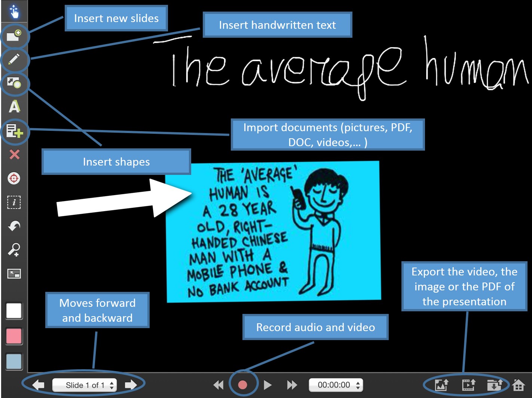
Task: Open the Slide 1 of 1 selector
Action: click(x=85, y=385)
